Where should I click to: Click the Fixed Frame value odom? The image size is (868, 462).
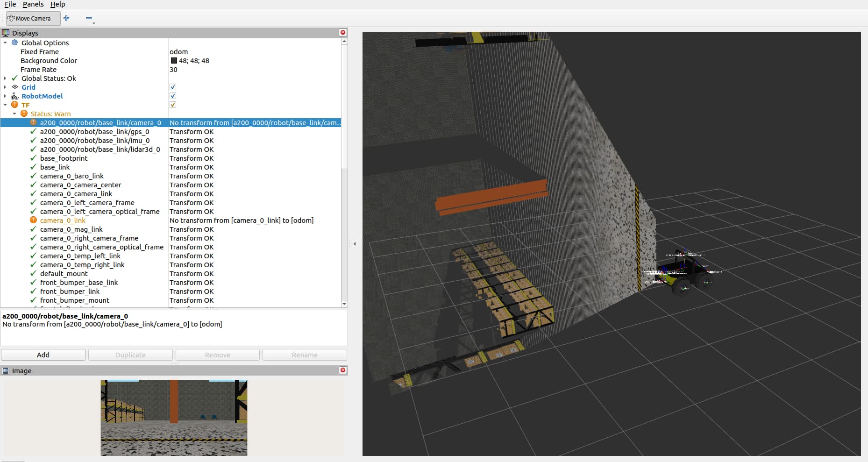[179, 51]
